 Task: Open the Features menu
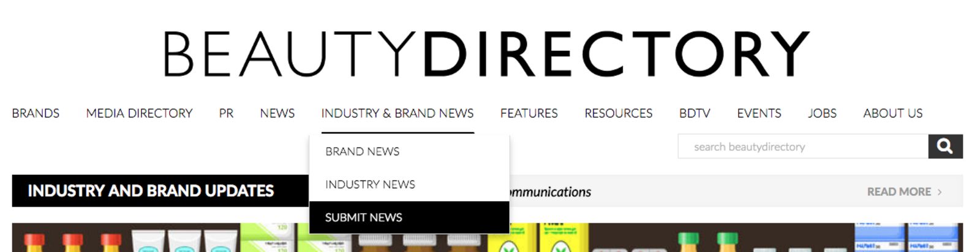pos(529,114)
